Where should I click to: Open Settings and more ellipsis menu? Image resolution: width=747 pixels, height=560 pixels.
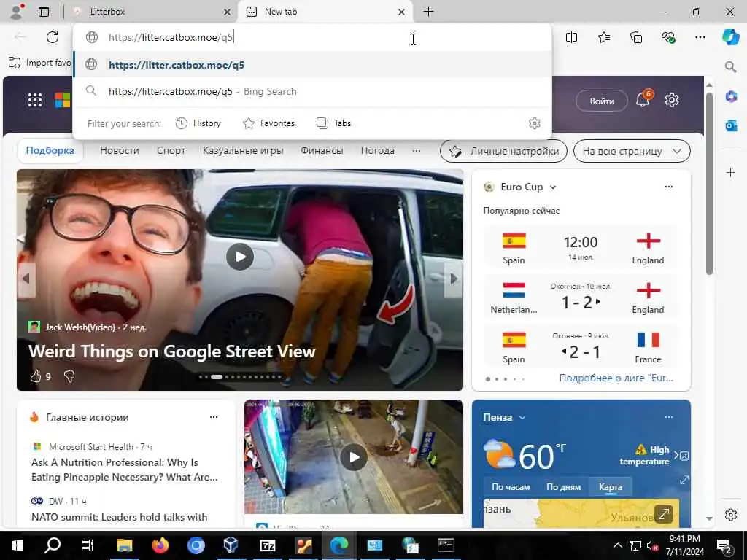coord(700,37)
